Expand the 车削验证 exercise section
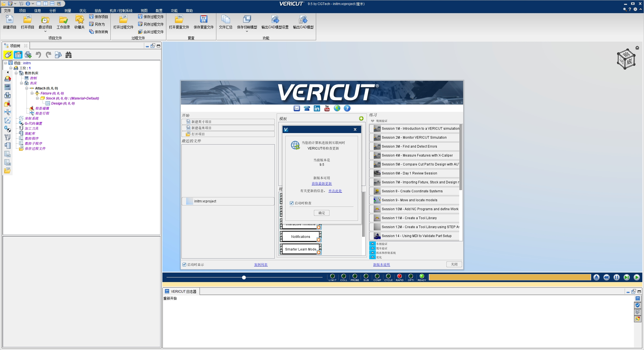This screenshot has height=350, width=644. point(373,244)
